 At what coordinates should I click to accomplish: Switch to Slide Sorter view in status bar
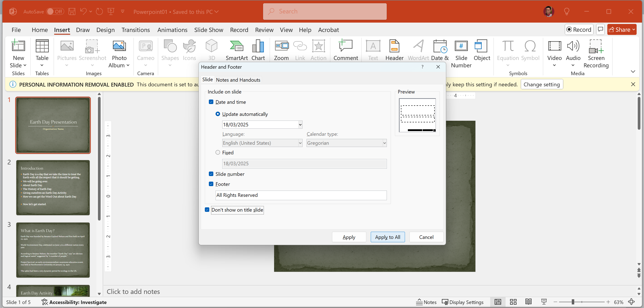point(513,302)
